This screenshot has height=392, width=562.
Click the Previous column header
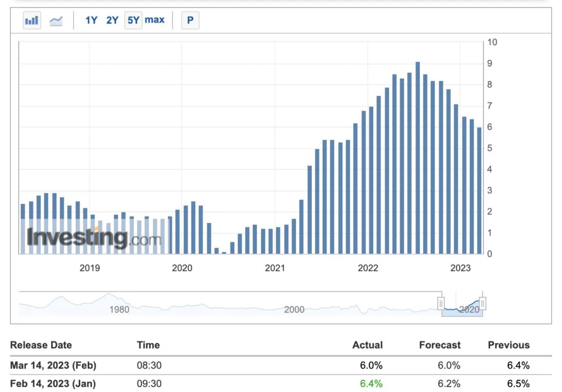[509, 345]
